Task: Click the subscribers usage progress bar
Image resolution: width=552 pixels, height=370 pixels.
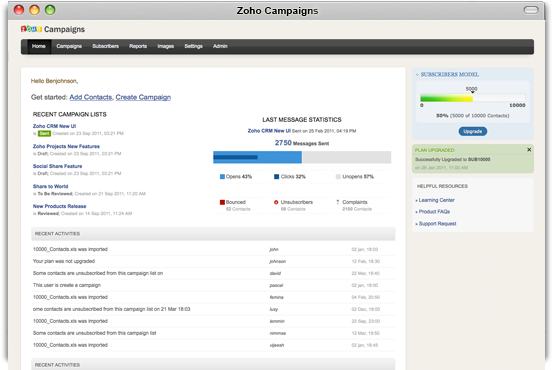Action: 472,98
